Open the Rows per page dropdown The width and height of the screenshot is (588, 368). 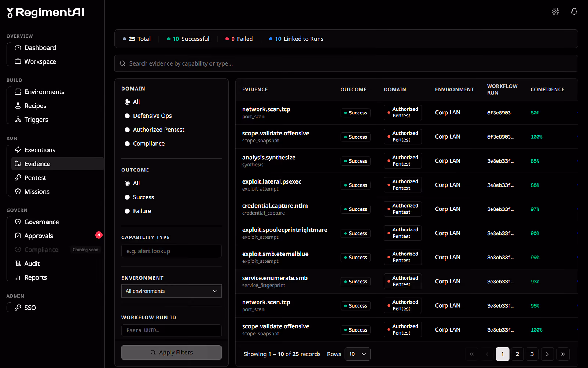coord(358,354)
